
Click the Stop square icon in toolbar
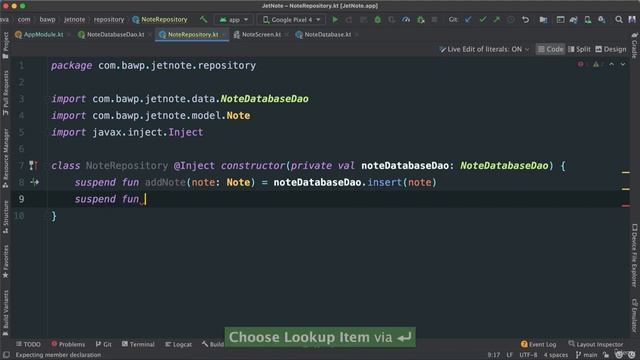(434, 20)
